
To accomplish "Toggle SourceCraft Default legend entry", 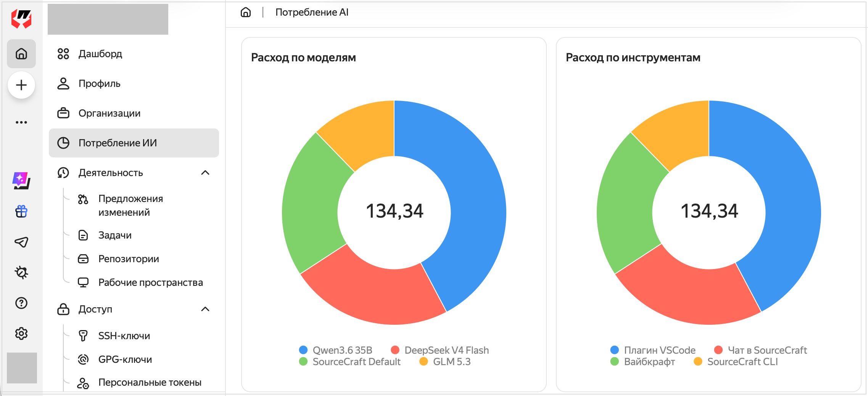I will (x=350, y=362).
